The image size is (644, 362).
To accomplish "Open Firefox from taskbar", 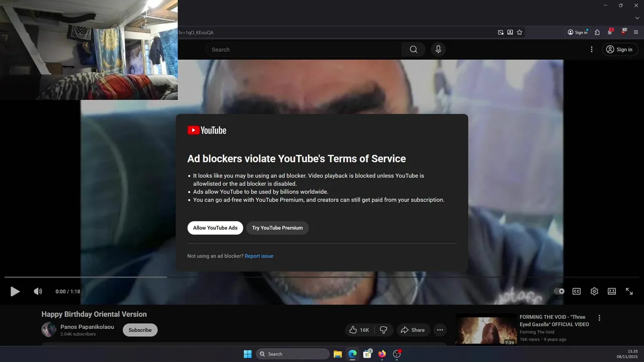I will click(382, 354).
